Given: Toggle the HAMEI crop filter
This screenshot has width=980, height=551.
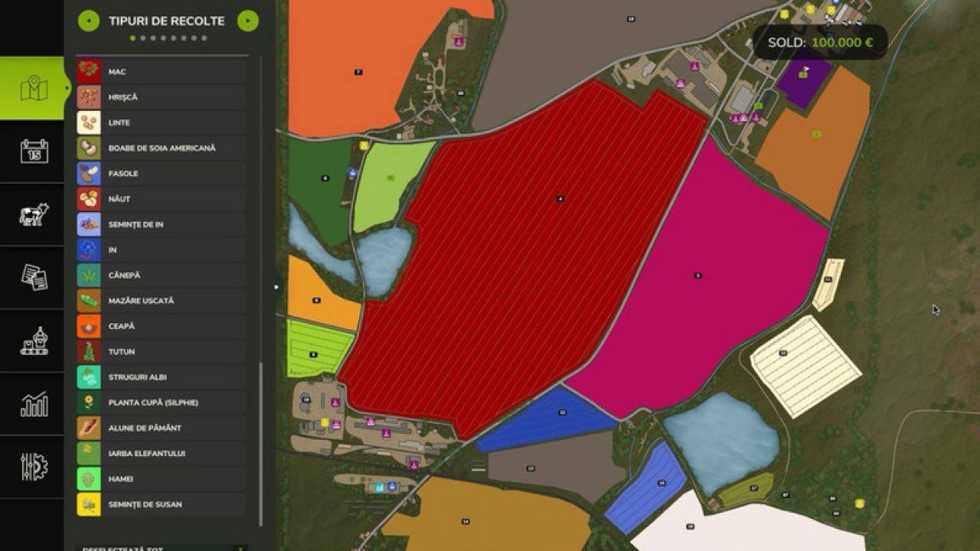Looking at the screenshot, I should click(x=161, y=479).
